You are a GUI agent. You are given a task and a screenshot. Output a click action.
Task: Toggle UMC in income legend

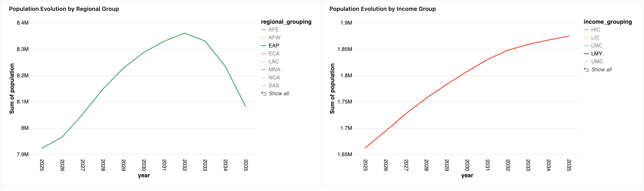coord(597,62)
